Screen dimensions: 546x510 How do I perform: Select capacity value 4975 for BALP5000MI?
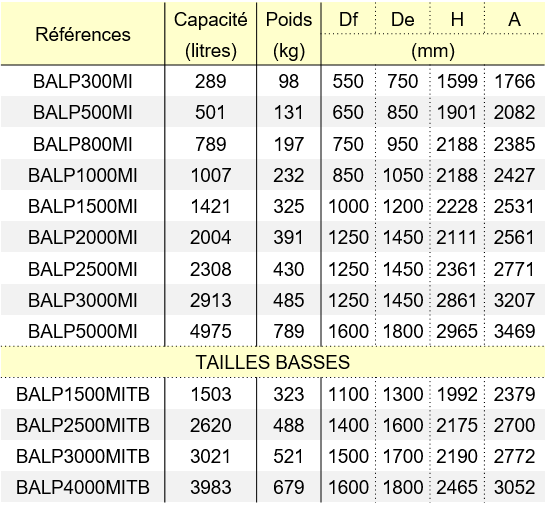point(211,331)
